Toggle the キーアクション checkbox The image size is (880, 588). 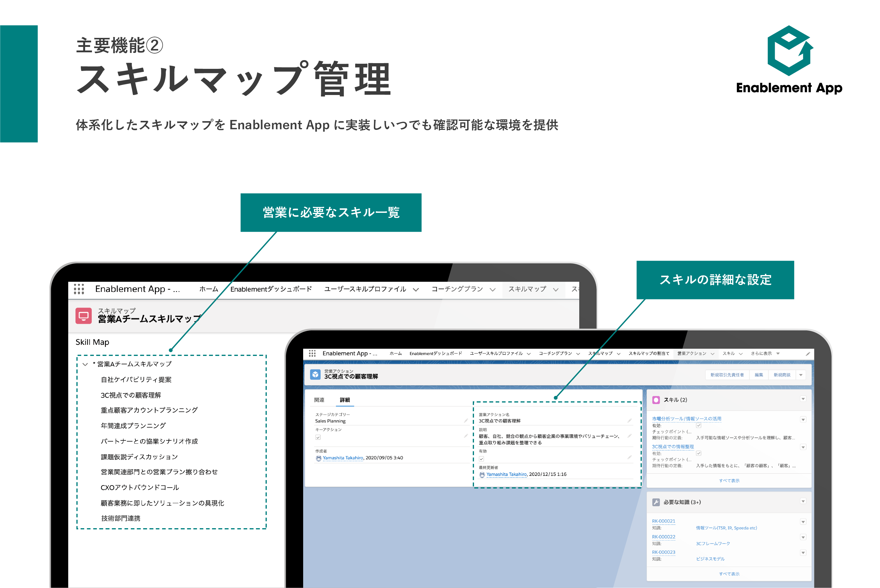pyautogui.click(x=318, y=437)
